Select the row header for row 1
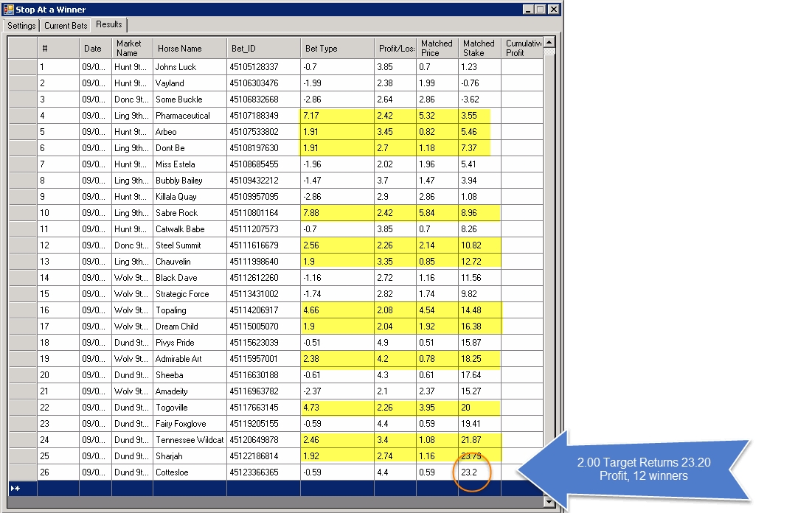Screen dimensions: 812x513 [22, 67]
